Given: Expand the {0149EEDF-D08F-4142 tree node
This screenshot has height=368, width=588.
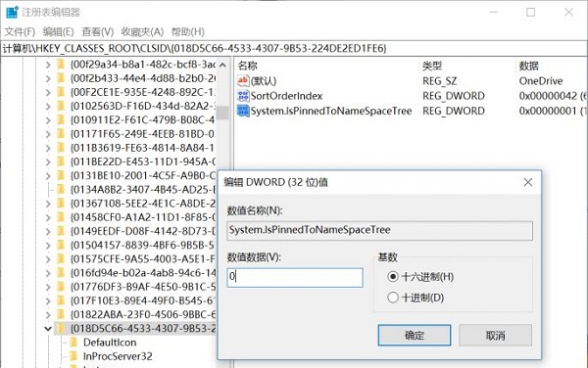Looking at the screenshot, I should tap(48, 232).
